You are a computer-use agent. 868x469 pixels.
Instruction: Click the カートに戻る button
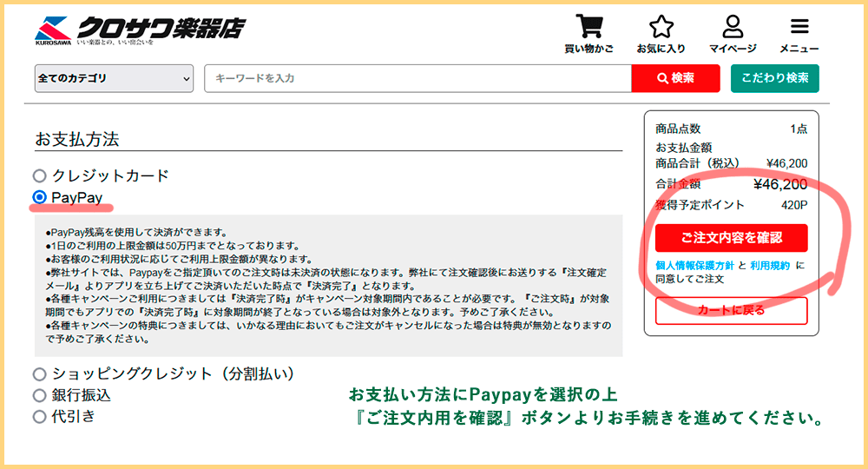tap(731, 310)
